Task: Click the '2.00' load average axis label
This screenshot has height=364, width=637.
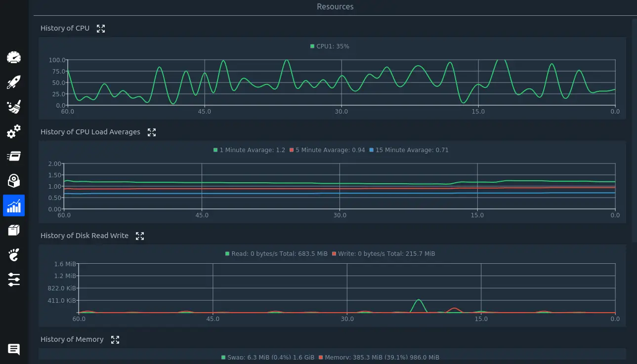Action: click(x=55, y=163)
